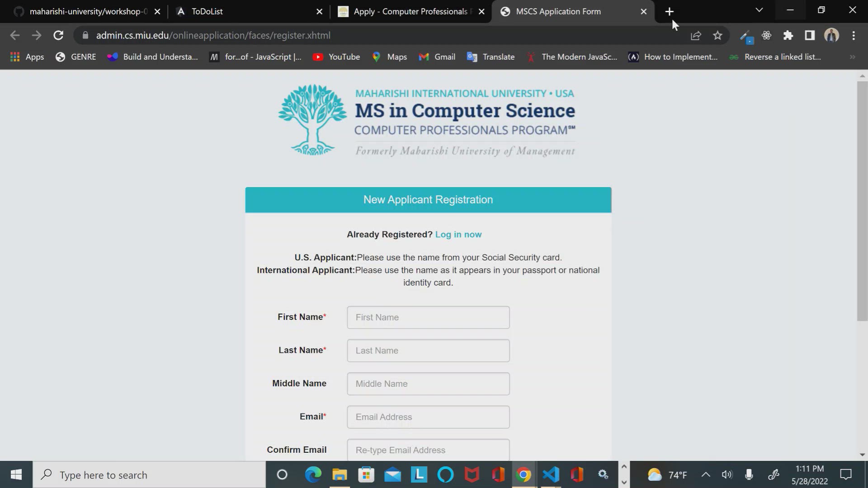Click the Middle Name field

point(428,384)
